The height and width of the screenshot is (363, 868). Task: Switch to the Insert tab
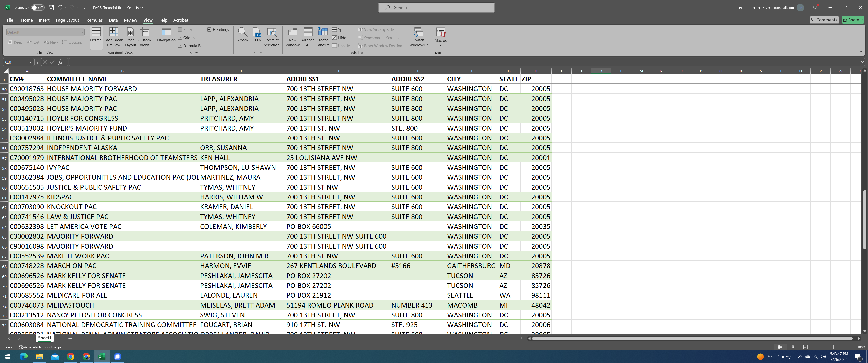tap(44, 20)
